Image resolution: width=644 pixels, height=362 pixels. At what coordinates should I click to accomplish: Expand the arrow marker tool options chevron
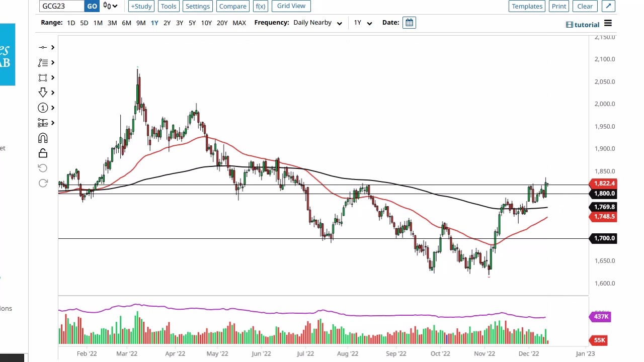click(x=53, y=93)
